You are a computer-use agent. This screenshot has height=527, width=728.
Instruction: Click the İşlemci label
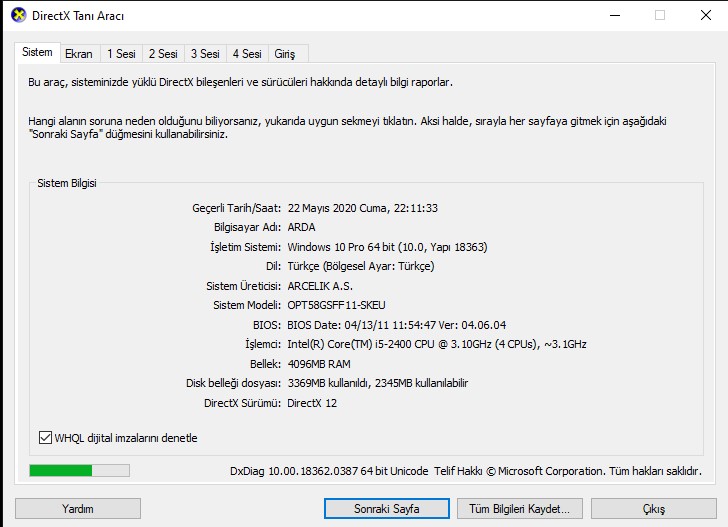tap(263, 345)
